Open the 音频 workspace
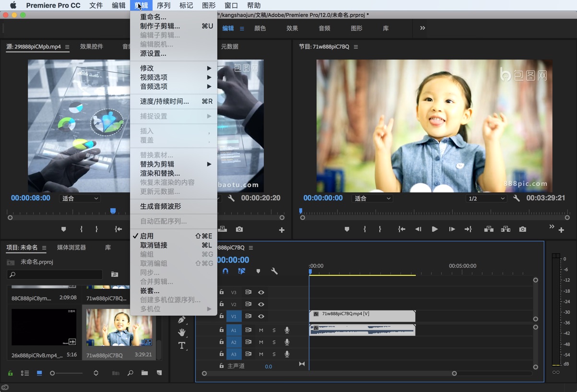The width and height of the screenshot is (577, 392). [x=324, y=29]
